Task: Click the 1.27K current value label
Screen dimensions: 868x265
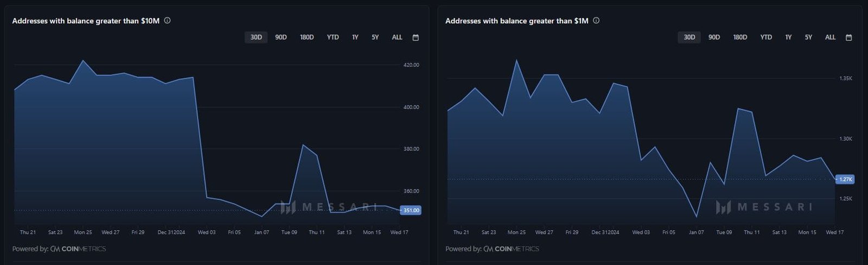Action: point(845,179)
